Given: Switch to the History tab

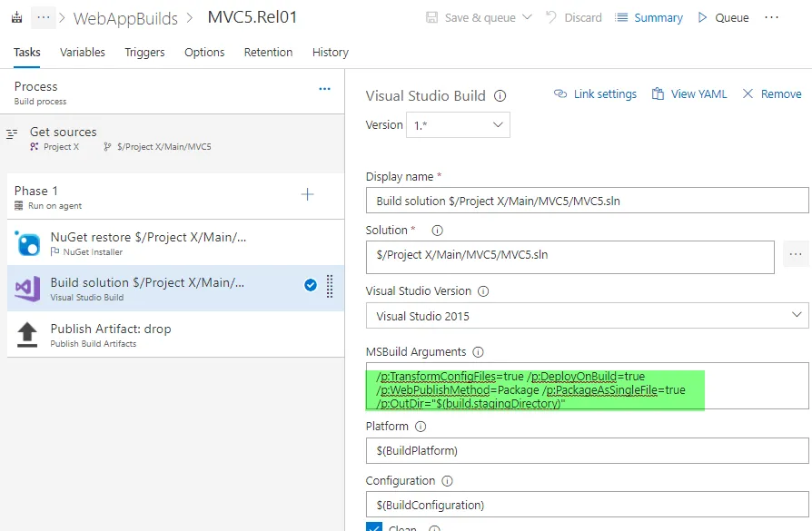Looking at the screenshot, I should coord(331,53).
